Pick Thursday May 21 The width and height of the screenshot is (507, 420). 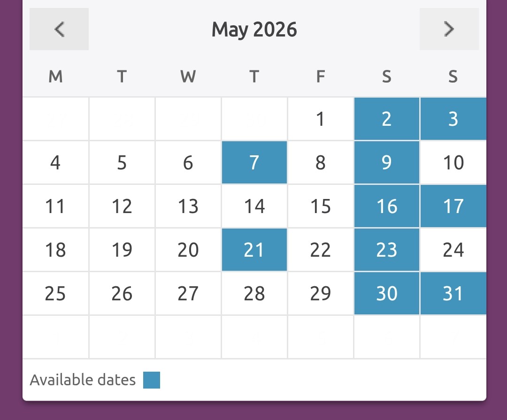click(254, 250)
